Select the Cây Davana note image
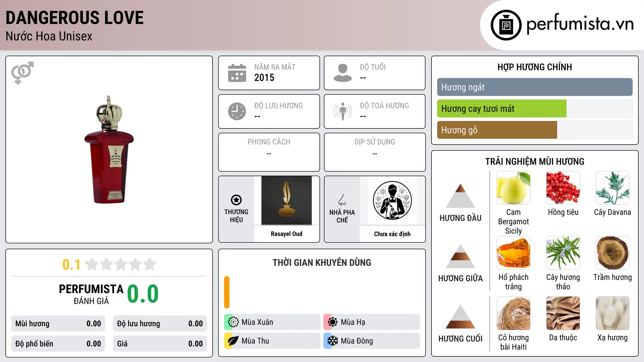 point(613,188)
